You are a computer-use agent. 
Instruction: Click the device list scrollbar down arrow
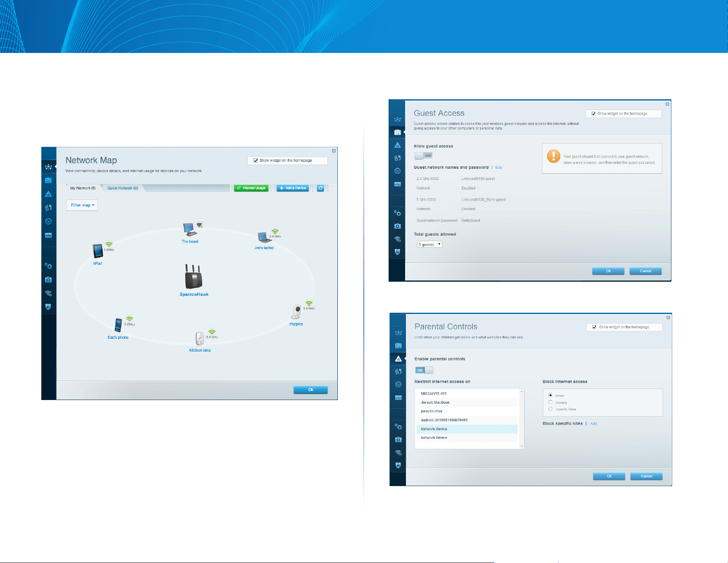(x=522, y=446)
